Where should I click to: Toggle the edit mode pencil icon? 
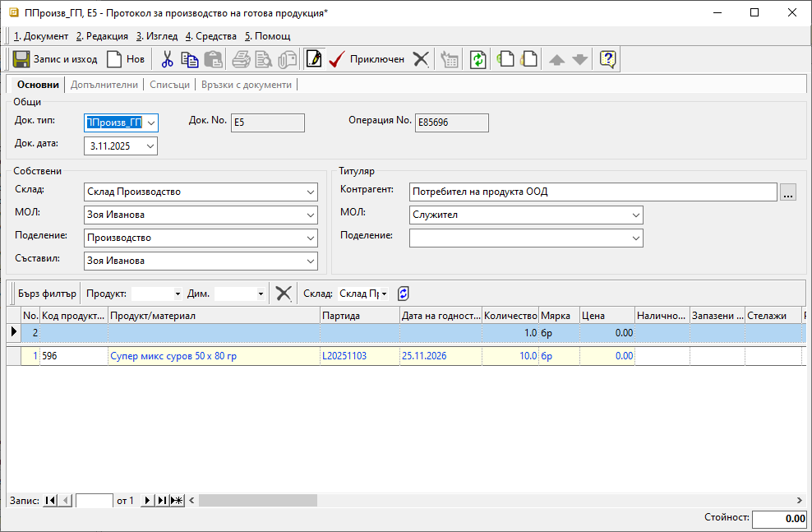coord(313,59)
